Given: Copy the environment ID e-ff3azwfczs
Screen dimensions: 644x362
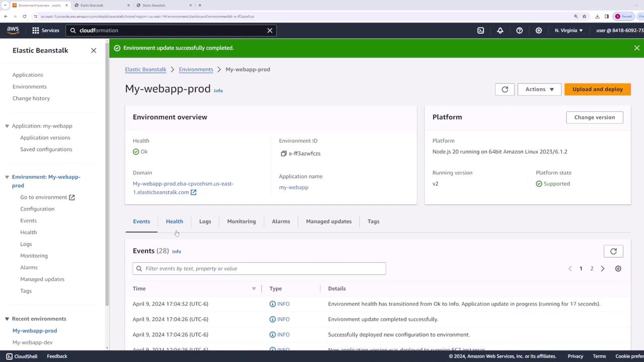Looking at the screenshot, I should coord(284,153).
